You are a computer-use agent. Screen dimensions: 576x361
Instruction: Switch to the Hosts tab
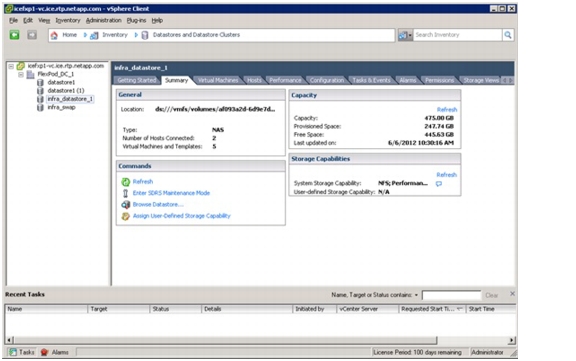point(254,80)
